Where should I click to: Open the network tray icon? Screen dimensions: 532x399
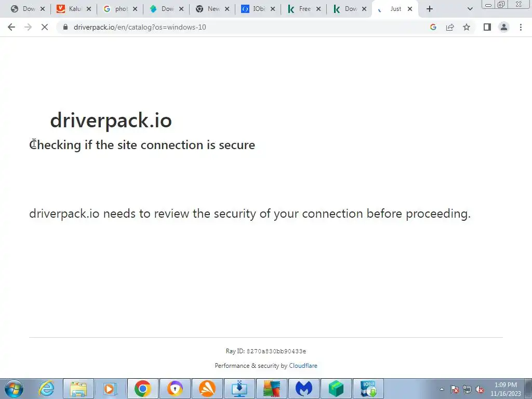coord(467,390)
